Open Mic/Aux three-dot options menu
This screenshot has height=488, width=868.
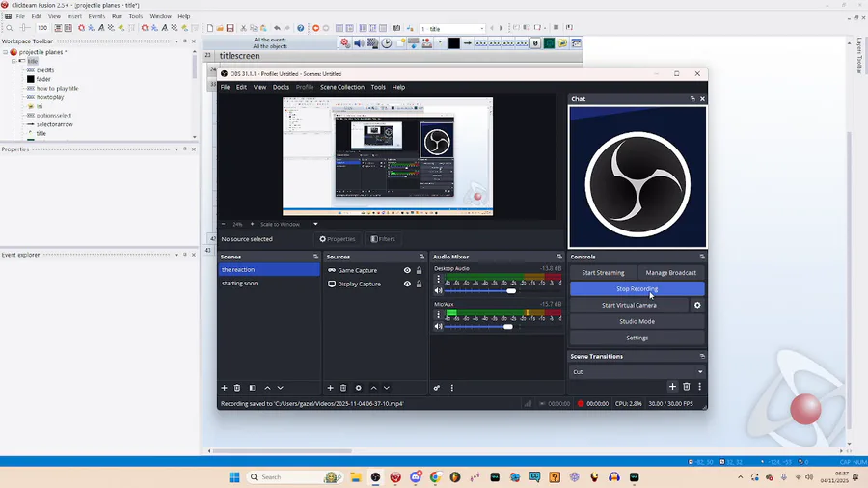(x=438, y=315)
